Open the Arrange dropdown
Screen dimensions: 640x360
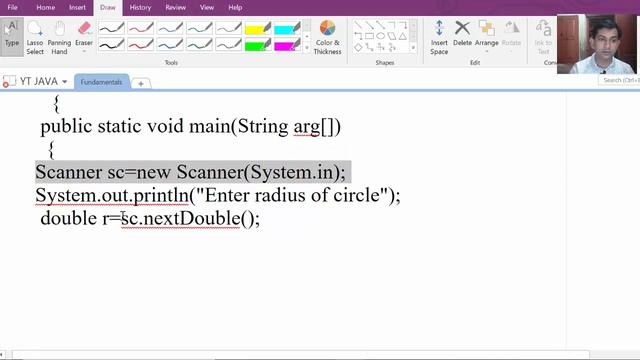[487, 36]
